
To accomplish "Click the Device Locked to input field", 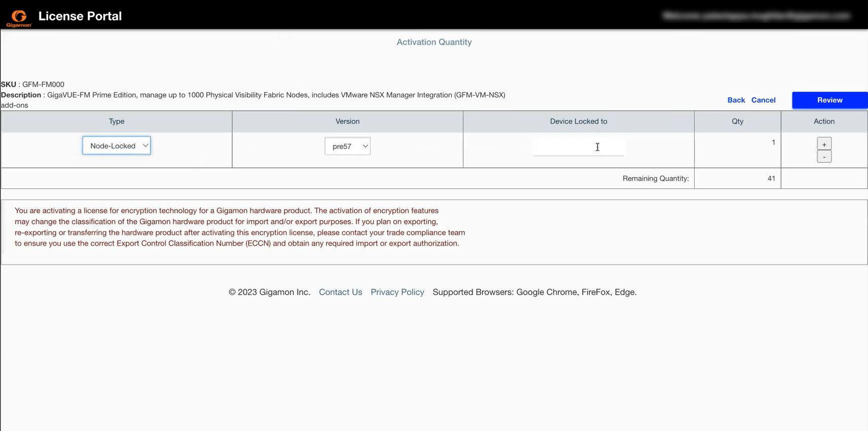I will click(x=578, y=147).
